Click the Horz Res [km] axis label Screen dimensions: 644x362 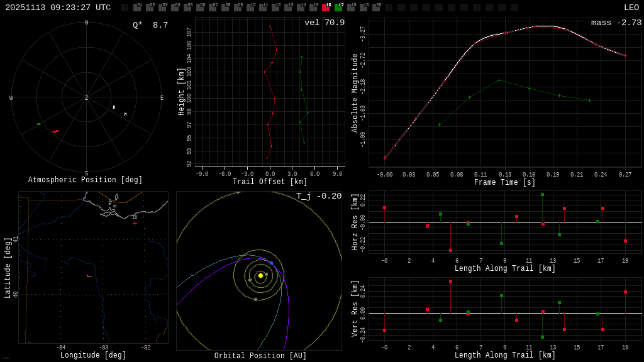click(x=355, y=222)
